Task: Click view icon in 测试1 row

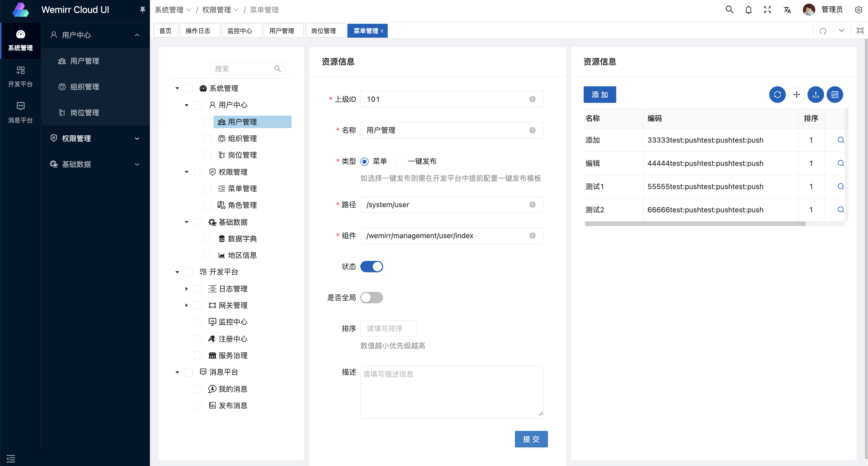Action: pos(840,187)
